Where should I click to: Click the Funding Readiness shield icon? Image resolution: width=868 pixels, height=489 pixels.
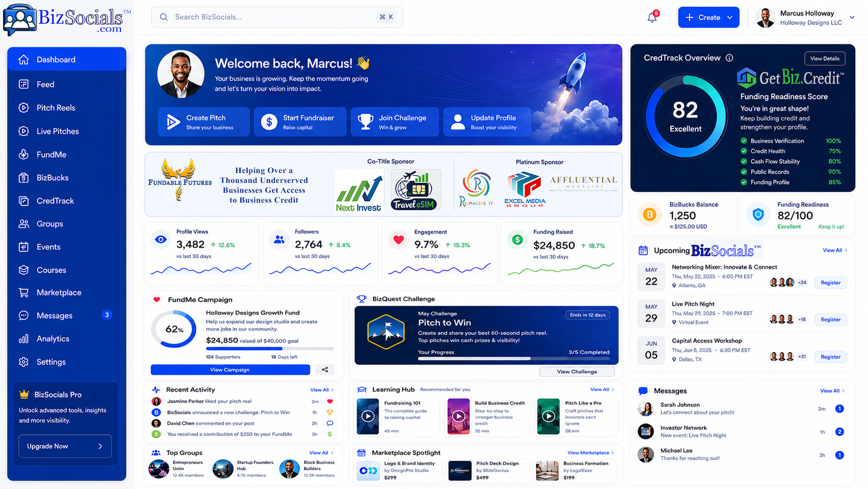click(758, 215)
